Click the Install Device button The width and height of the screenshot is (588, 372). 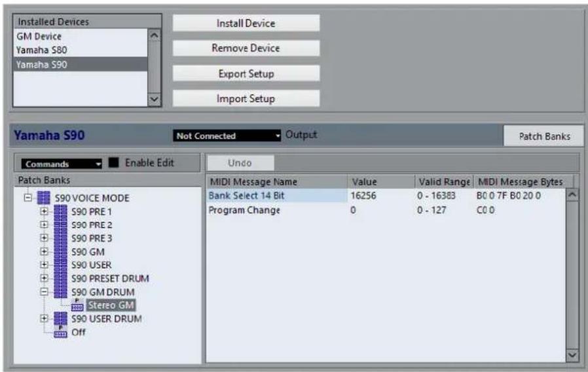246,24
